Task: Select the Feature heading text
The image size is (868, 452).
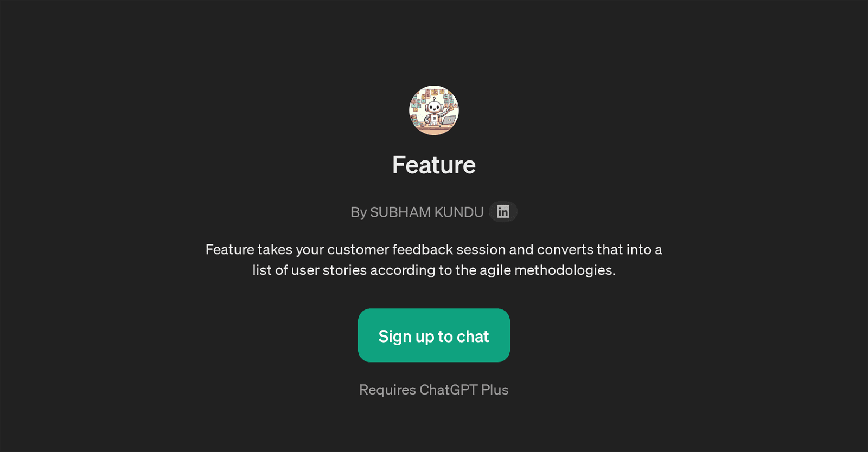Action: (433, 165)
